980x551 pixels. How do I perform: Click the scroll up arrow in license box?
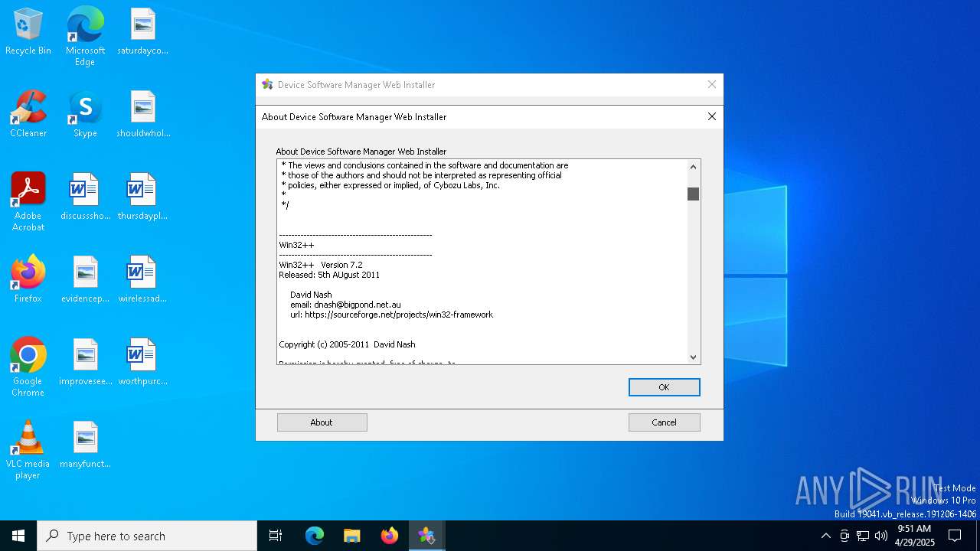click(x=693, y=167)
